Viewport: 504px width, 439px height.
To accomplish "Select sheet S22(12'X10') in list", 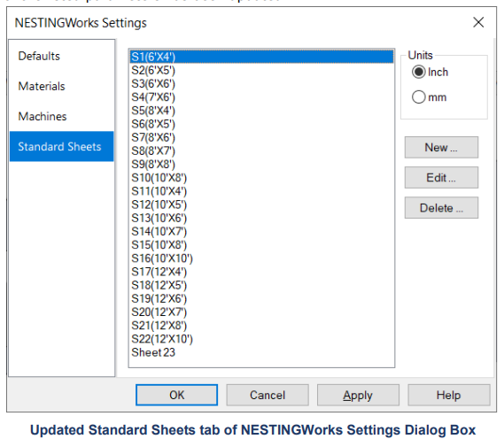I will click(261, 339).
